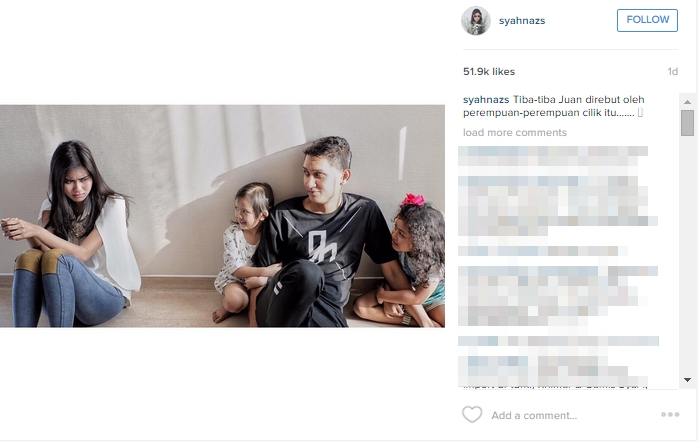Click the empty scrollbar track below the thumb
This screenshot has height=442, width=699.
click(x=687, y=254)
